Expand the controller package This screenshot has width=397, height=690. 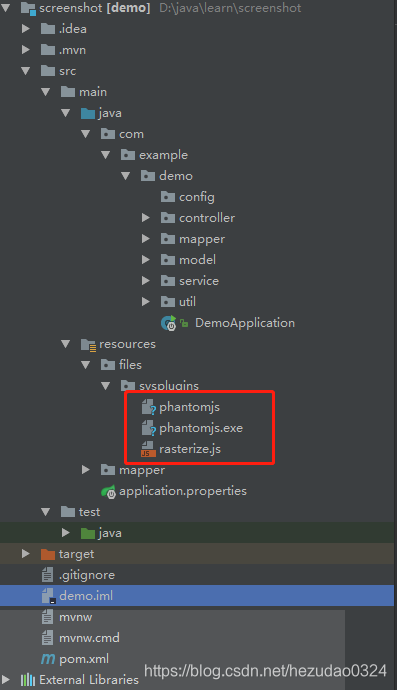[x=146, y=218]
